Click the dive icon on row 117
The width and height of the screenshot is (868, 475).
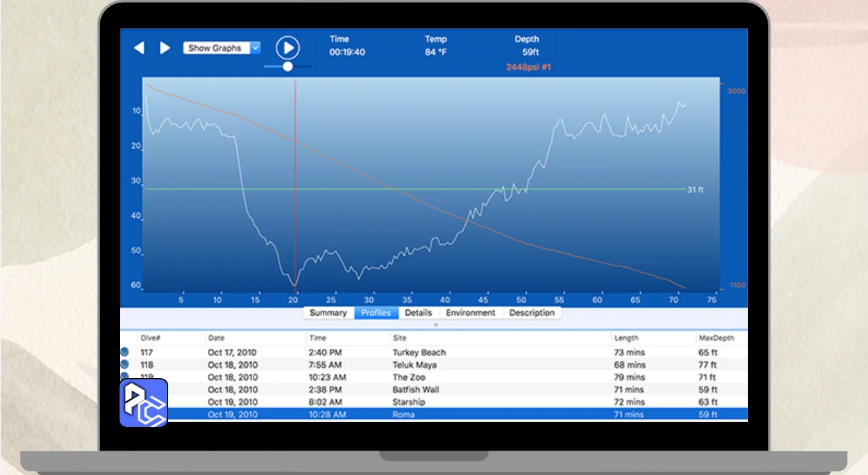(x=124, y=352)
